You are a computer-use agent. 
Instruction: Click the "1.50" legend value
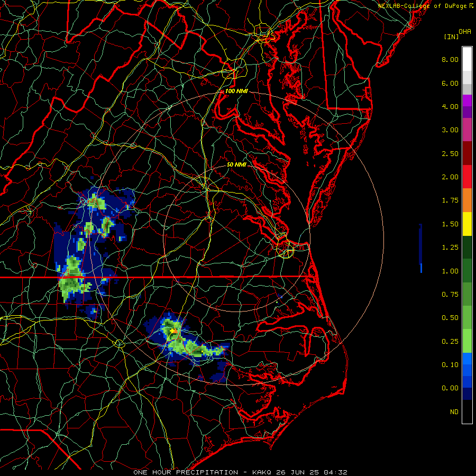click(450, 224)
